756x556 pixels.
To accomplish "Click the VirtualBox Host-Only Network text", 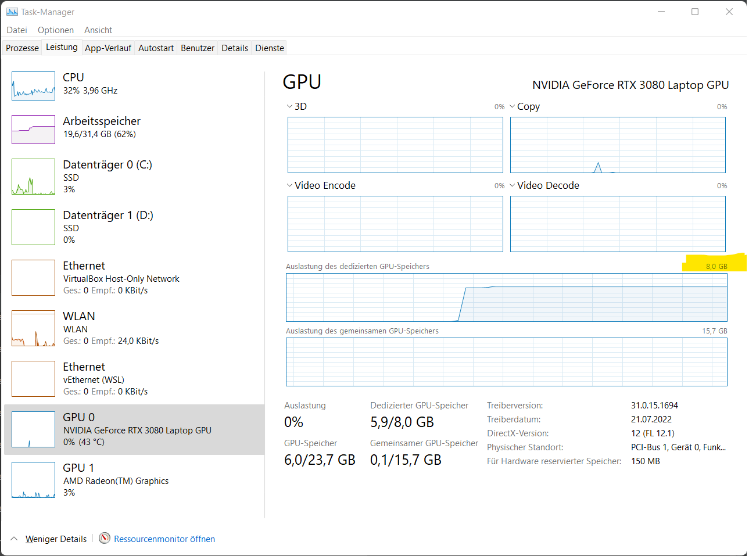I will pos(121,279).
